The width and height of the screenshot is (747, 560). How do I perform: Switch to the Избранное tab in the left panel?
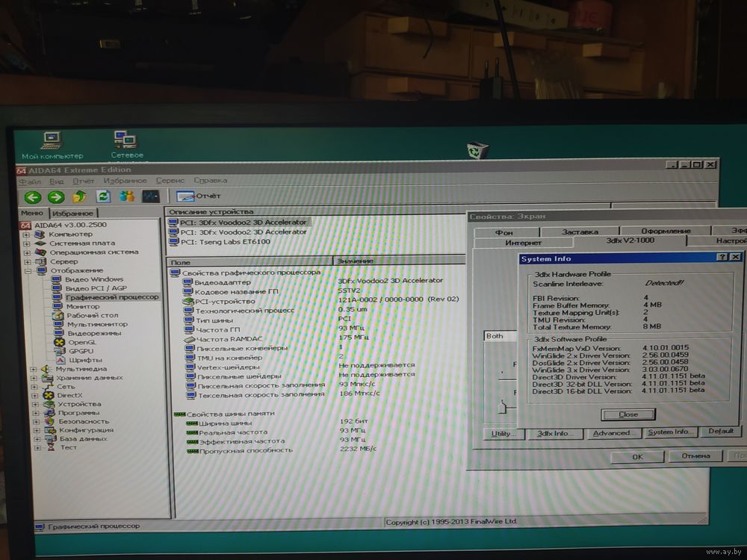pyautogui.click(x=73, y=214)
